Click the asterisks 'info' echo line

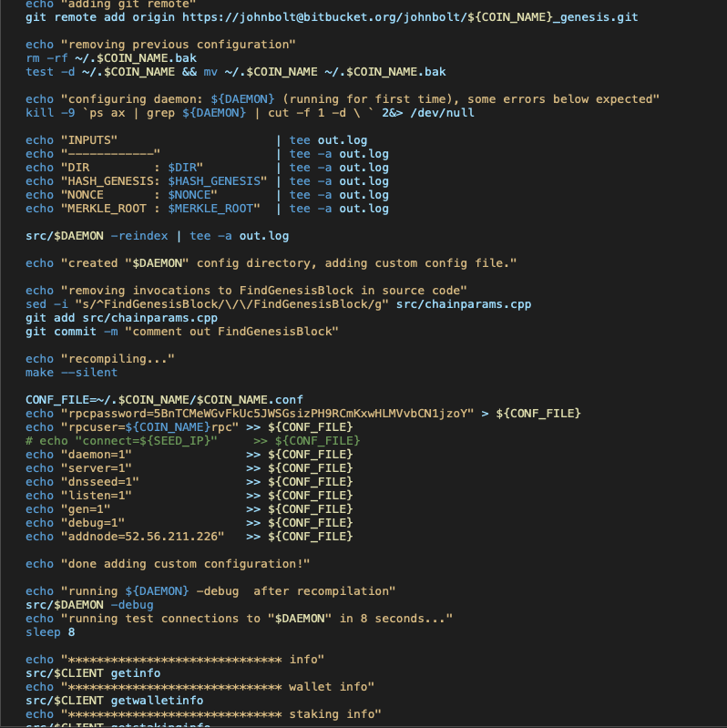coord(175,660)
